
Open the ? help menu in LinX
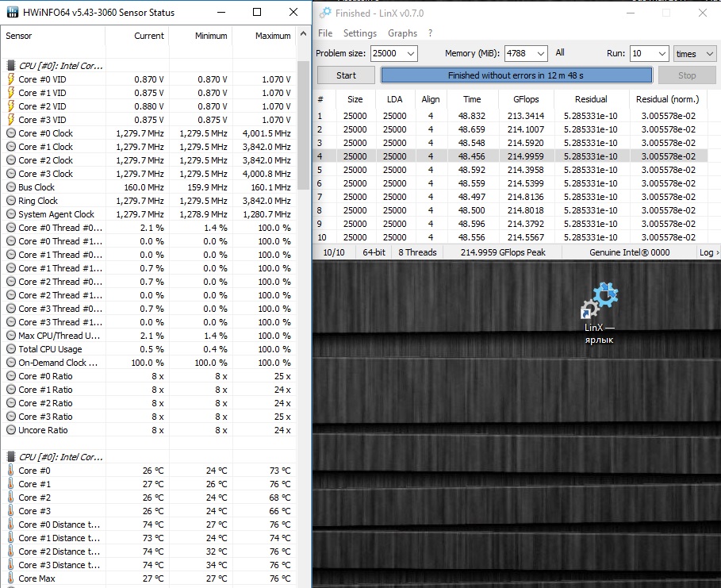coord(431,33)
